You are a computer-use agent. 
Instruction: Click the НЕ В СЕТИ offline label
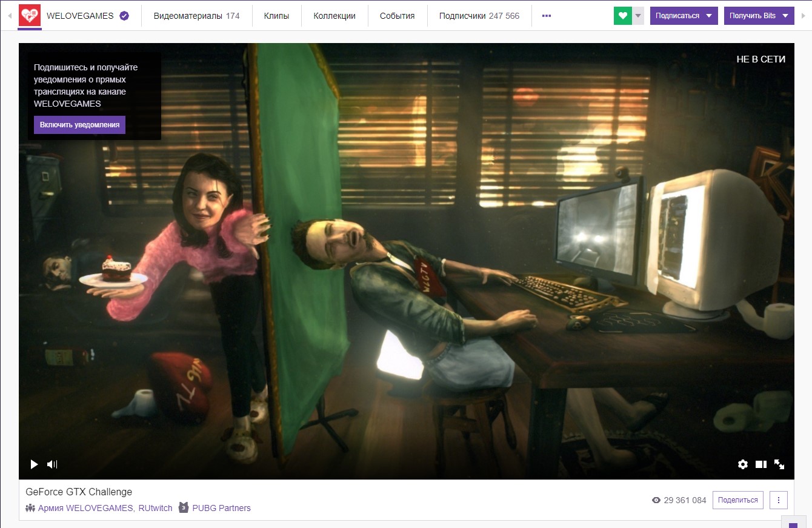click(x=761, y=59)
